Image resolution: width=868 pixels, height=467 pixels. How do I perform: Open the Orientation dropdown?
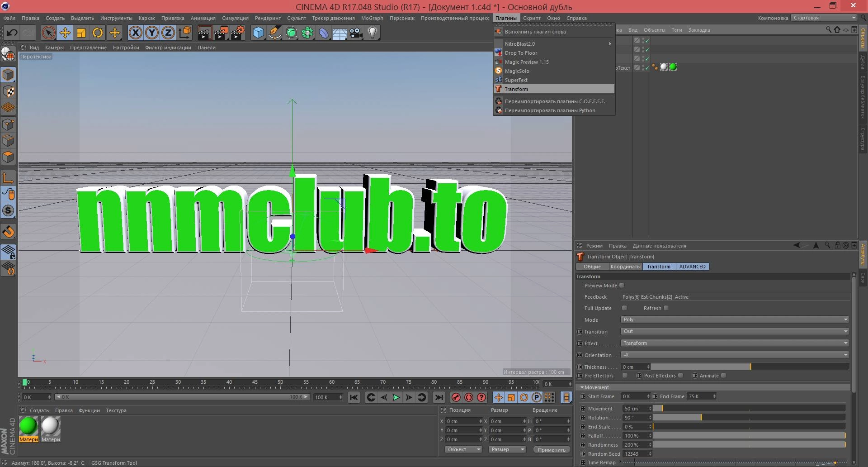click(x=735, y=355)
